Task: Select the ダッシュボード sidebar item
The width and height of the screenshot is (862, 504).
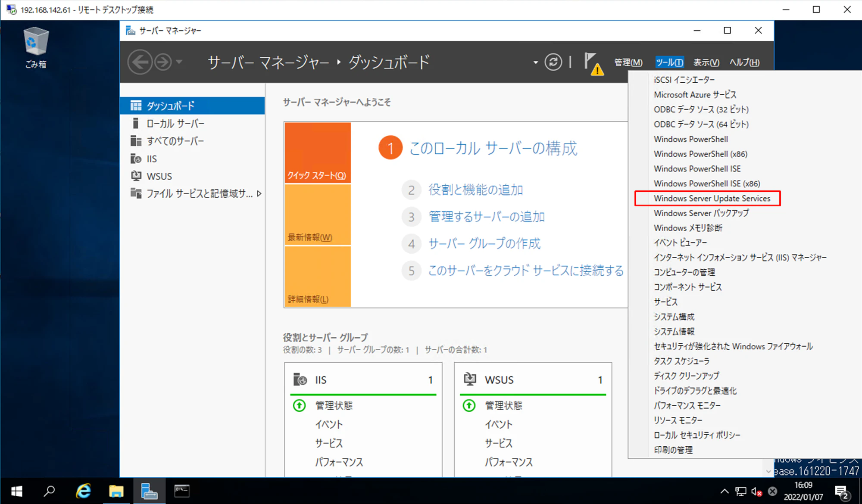Action: pyautogui.click(x=192, y=106)
